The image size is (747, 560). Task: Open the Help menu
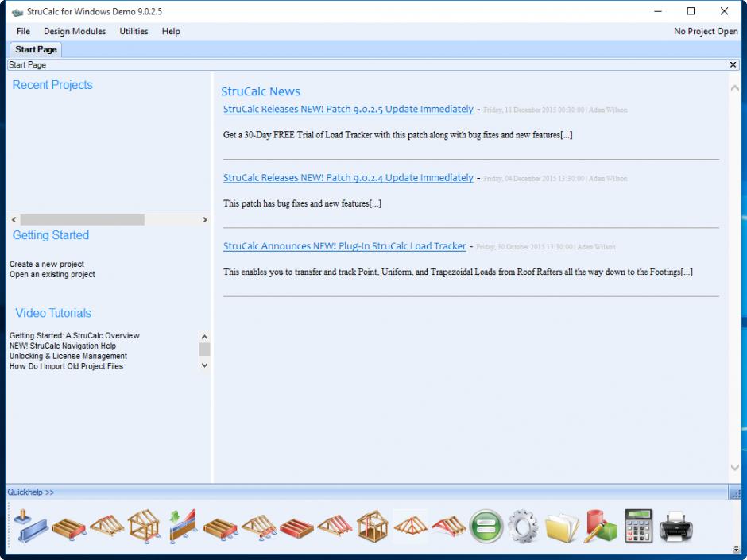[x=171, y=32]
